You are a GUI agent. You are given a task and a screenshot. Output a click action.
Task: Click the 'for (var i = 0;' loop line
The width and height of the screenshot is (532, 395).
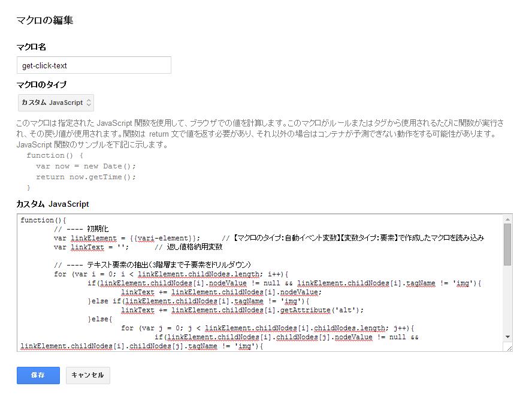(x=171, y=274)
